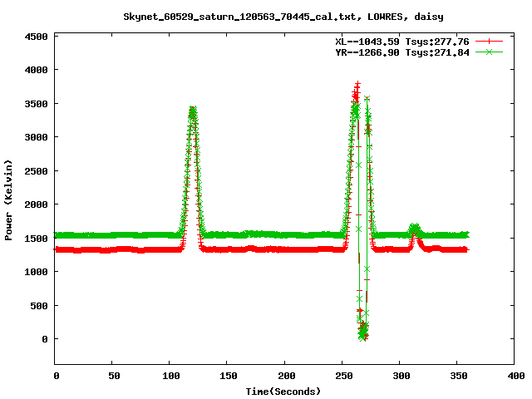Click the 150 x-axis tick label
The width and height of the screenshot is (532, 399).
tap(228, 376)
